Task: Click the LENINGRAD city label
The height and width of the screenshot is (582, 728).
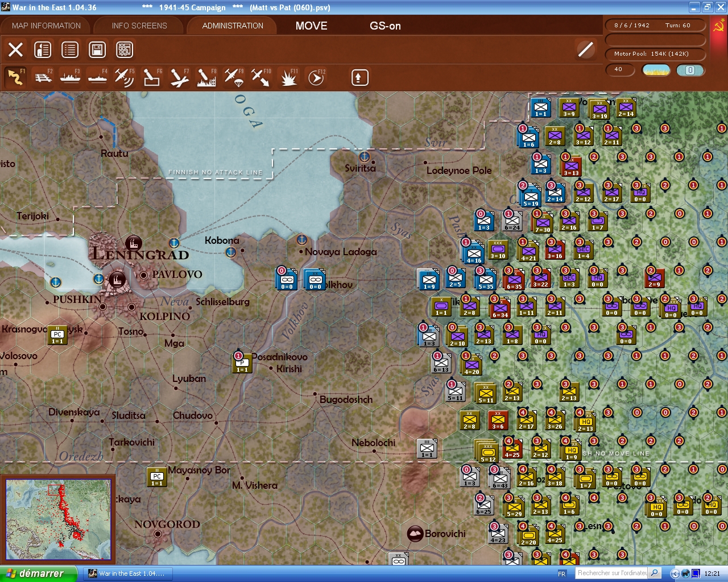Action: (140, 254)
